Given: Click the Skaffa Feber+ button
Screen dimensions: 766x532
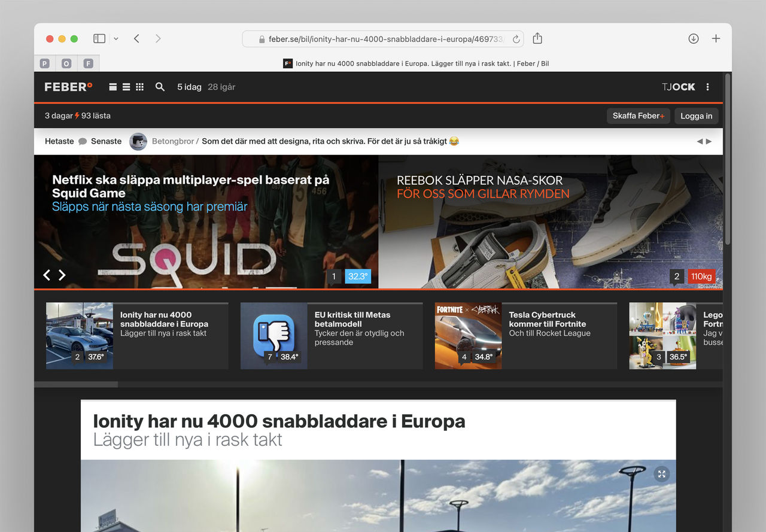Looking at the screenshot, I should (x=638, y=115).
